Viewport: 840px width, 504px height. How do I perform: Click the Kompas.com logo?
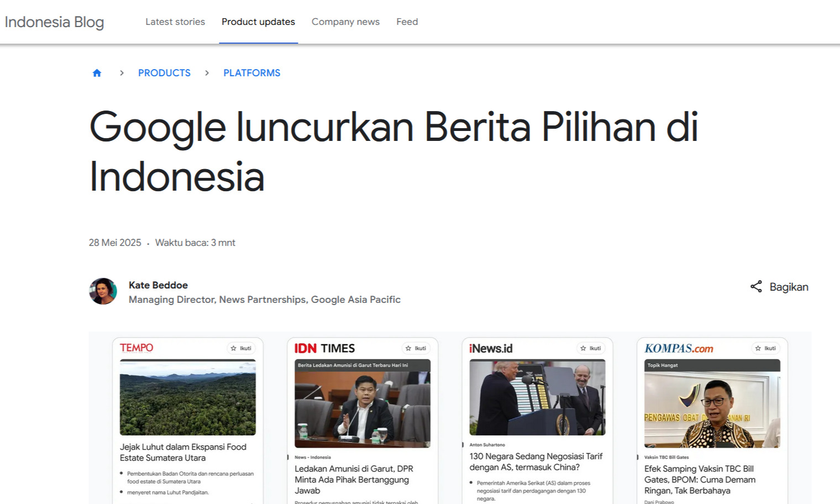coord(679,348)
